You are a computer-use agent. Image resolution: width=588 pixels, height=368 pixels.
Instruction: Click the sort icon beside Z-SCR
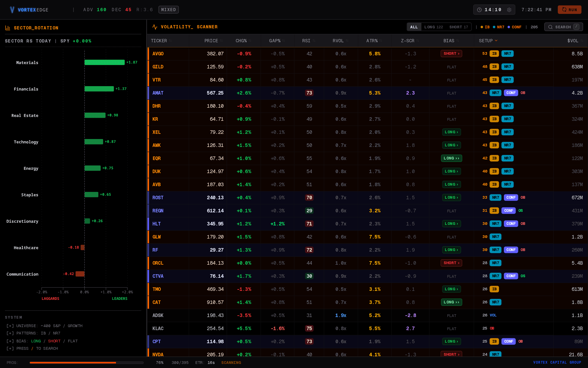tap(418, 41)
